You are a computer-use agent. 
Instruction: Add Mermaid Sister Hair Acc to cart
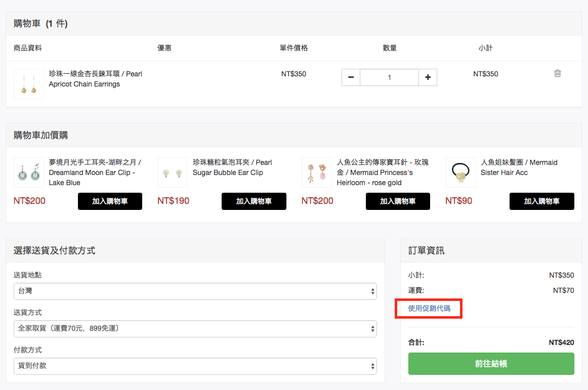coord(541,201)
